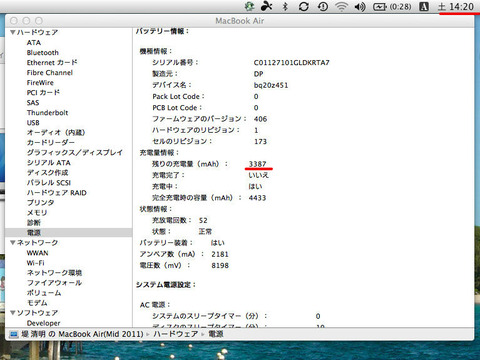Viewport: 480px width, 360px height.
Task: Open the sync circular arrows icon
Action: click(x=304, y=6)
